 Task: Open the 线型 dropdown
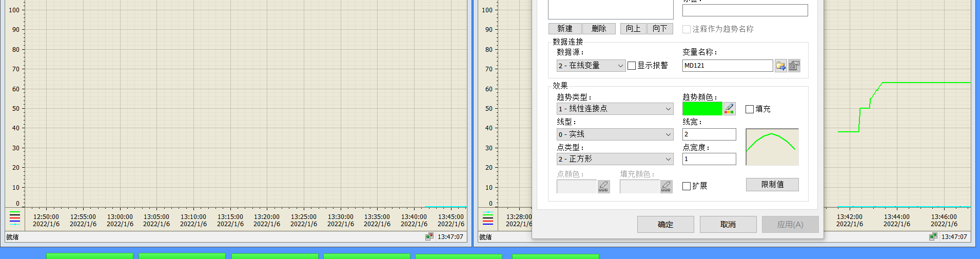pos(615,134)
